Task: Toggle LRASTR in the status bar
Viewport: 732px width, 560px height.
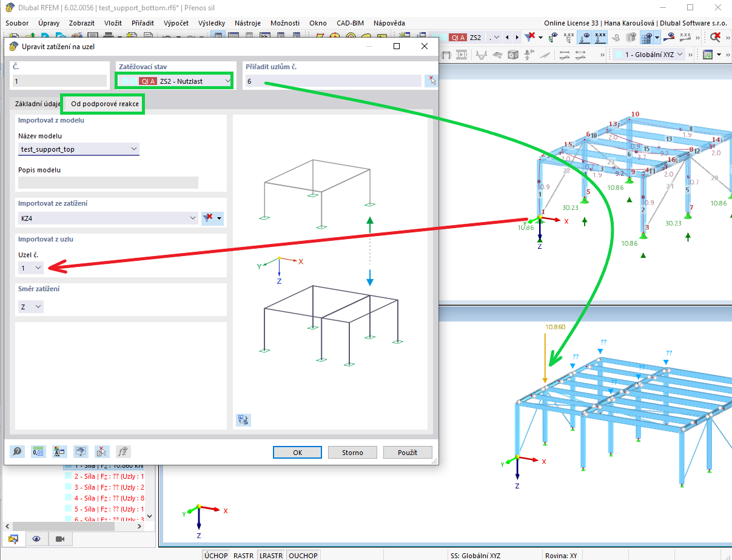Action: pyautogui.click(x=271, y=555)
